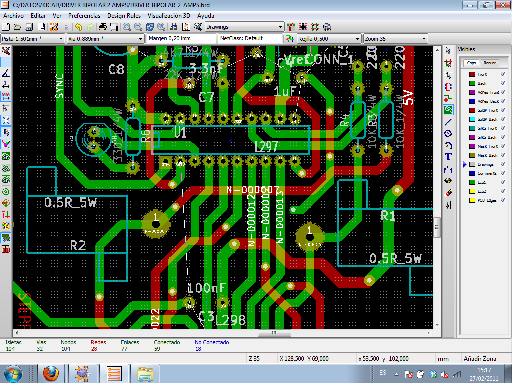Click the cyan SoldP Back color swatch

click(472, 119)
